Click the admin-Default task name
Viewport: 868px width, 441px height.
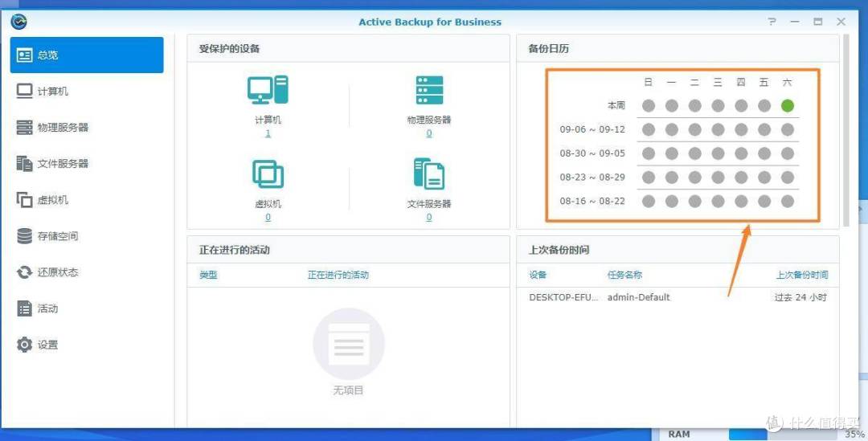pos(638,297)
